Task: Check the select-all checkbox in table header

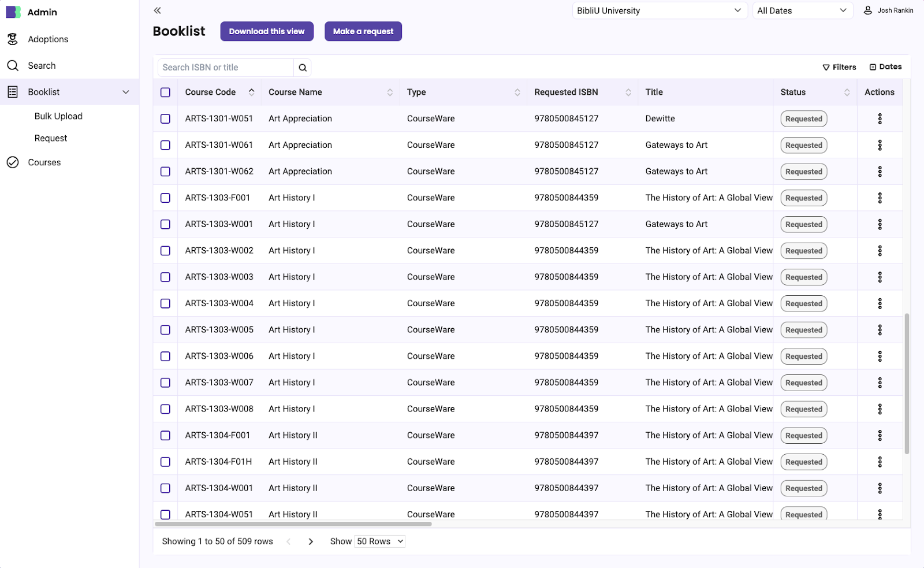Action: tap(165, 92)
